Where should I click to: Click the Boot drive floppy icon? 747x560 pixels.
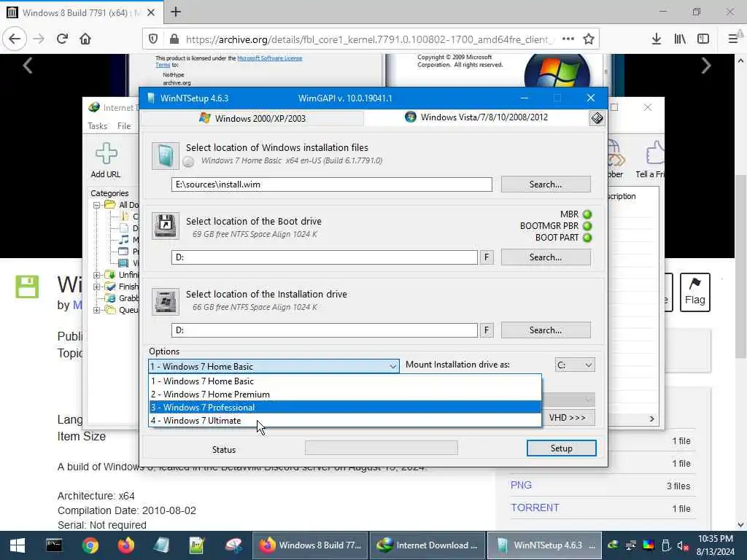pyautogui.click(x=166, y=225)
